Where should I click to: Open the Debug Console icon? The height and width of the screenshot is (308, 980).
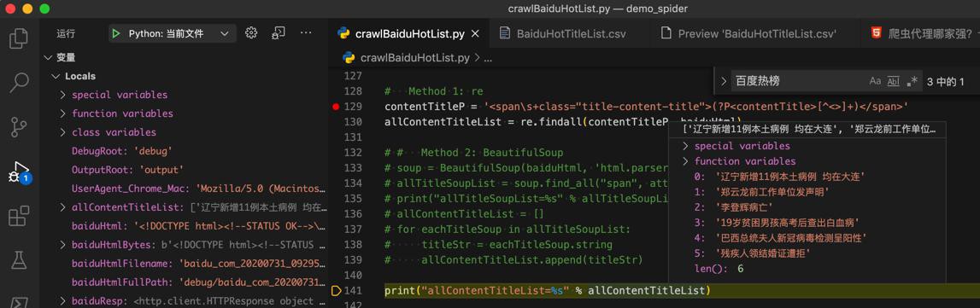pyautogui.click(x=279, y=33)
